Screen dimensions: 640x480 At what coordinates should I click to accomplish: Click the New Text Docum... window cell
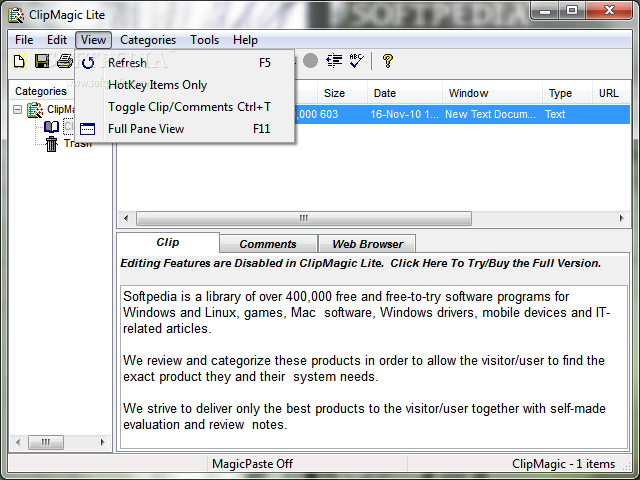point(491,114)
